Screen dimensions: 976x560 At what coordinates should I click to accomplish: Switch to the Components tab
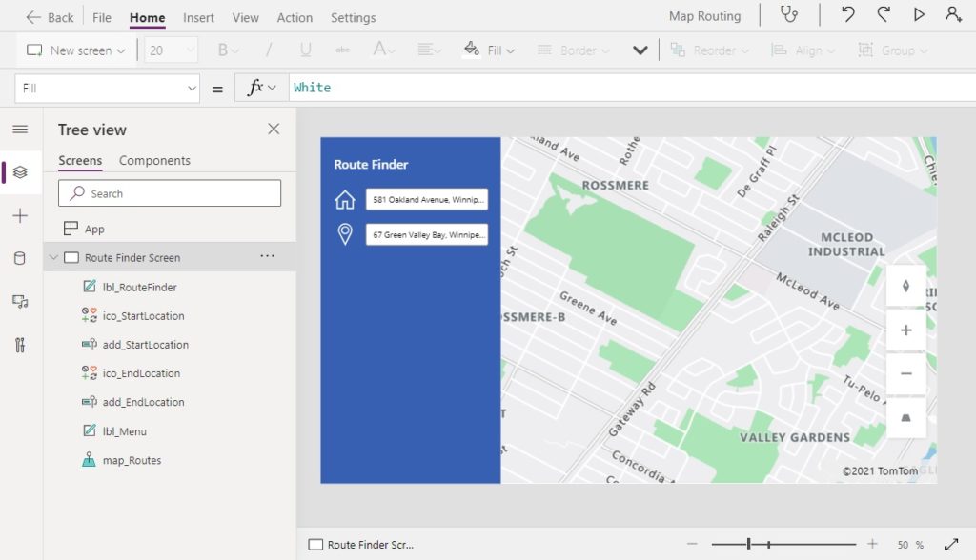(154, 161)
